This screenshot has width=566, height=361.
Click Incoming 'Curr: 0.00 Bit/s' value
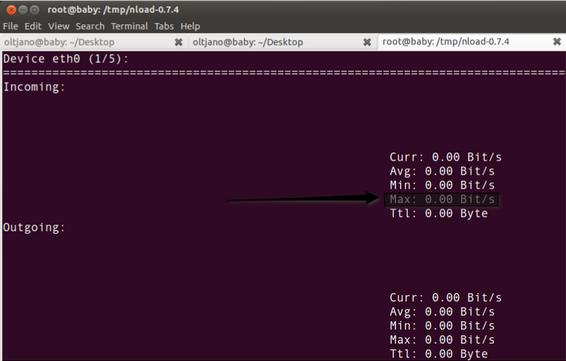click(445, 157)
